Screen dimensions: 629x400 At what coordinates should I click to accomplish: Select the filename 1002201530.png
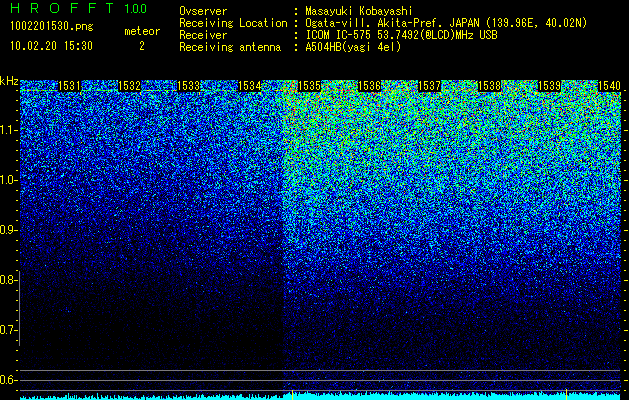click(x=52, y=26)
